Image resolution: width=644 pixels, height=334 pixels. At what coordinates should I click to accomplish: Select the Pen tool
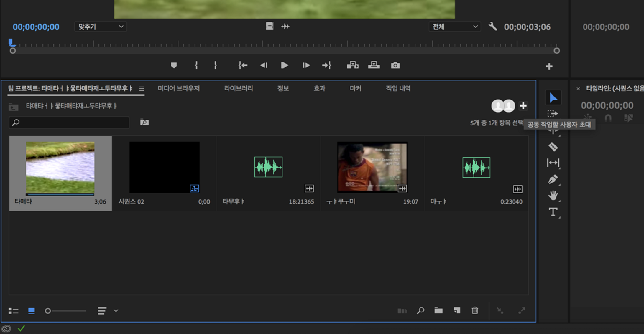coord(553,179)
